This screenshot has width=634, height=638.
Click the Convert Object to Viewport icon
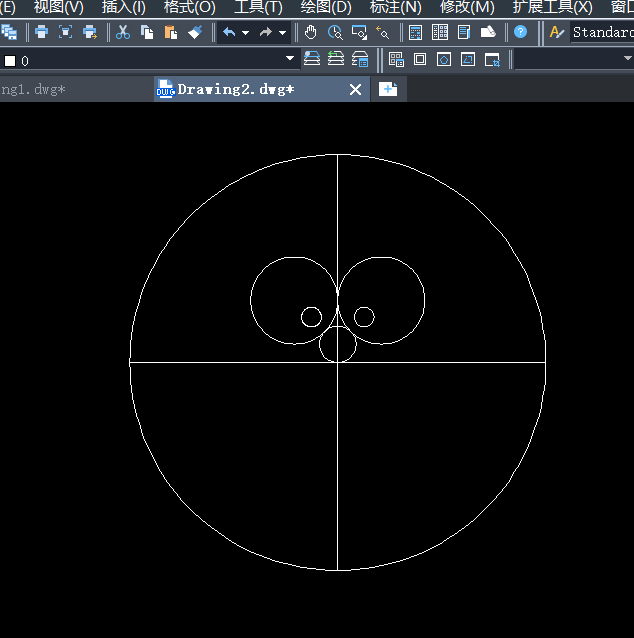[468, 60]
